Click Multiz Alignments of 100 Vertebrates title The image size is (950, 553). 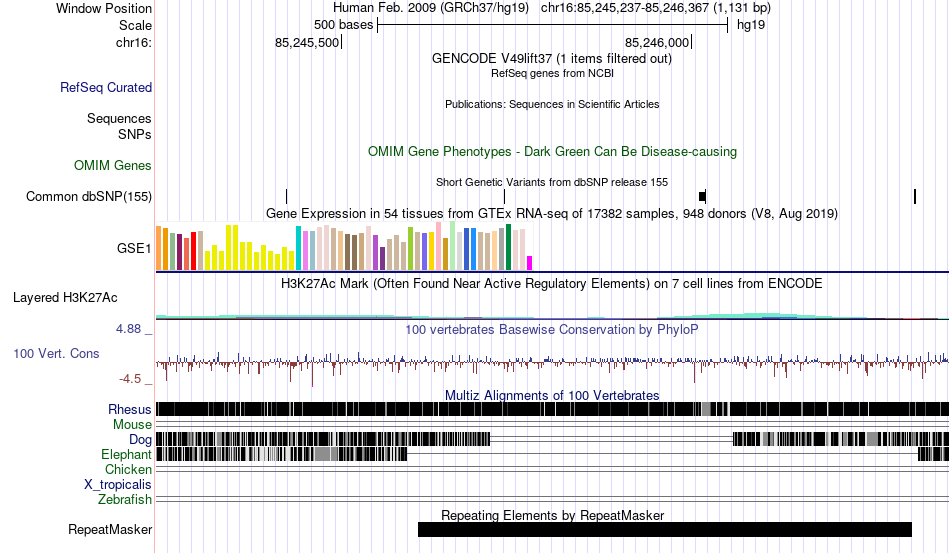(552, 396)
